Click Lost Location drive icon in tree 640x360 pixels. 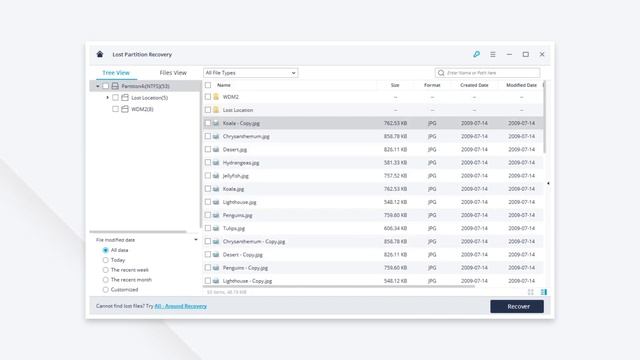125,98
